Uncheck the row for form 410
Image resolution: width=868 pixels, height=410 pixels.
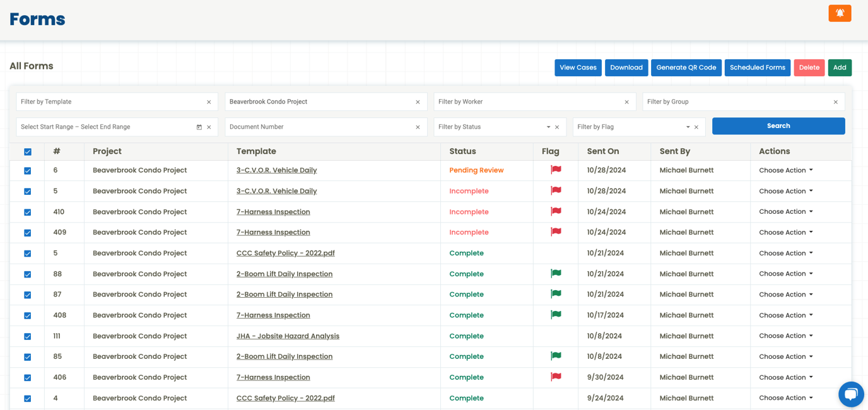click(28, 213)
